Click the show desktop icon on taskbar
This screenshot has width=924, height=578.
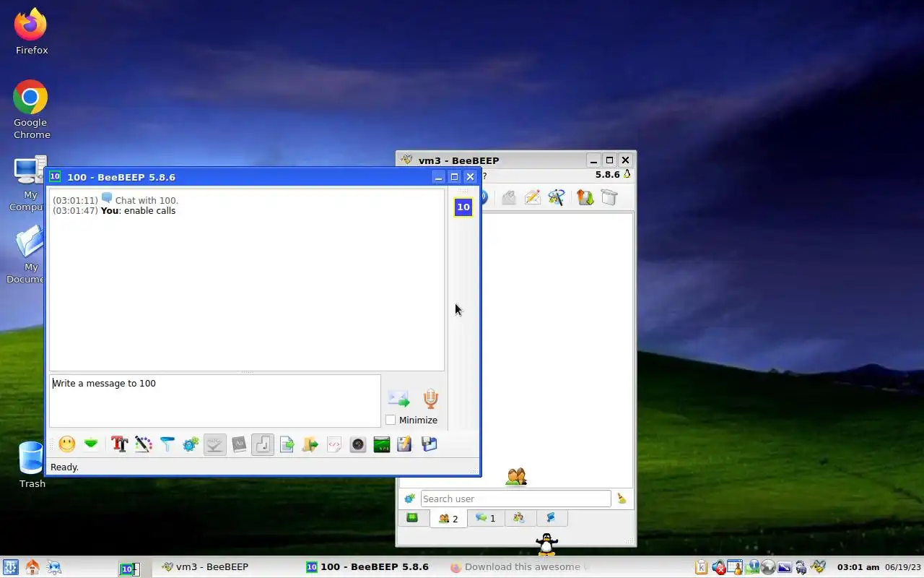pos(54,567)
